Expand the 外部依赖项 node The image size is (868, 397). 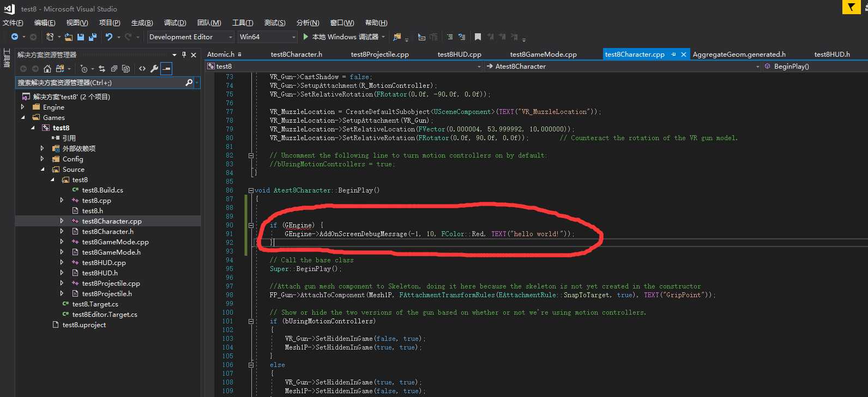coord(43,148)
